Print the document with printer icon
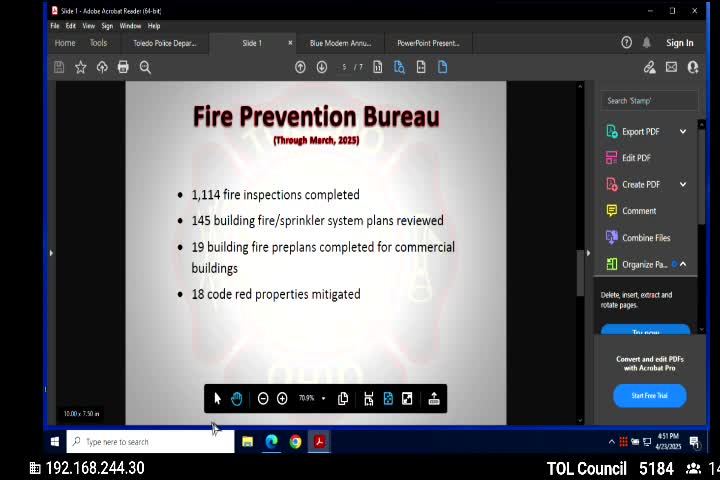The image size is (720, 480). tap(123, 67)
